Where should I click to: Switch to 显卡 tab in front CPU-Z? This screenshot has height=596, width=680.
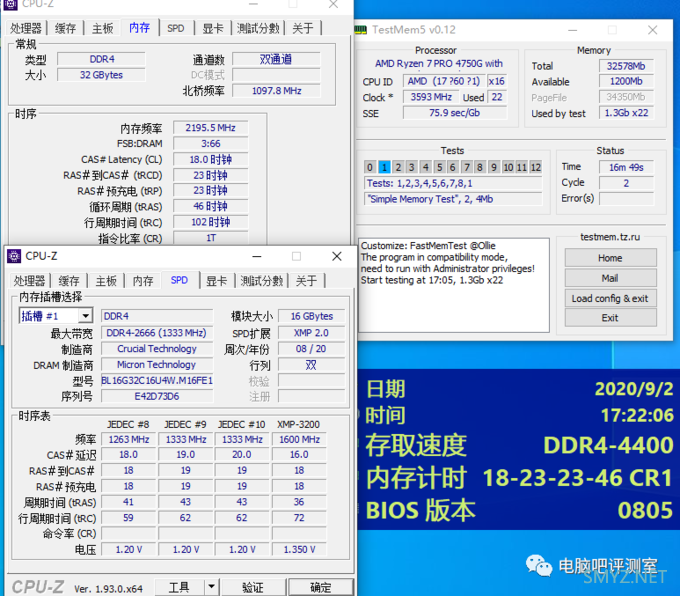pos(216,281)
